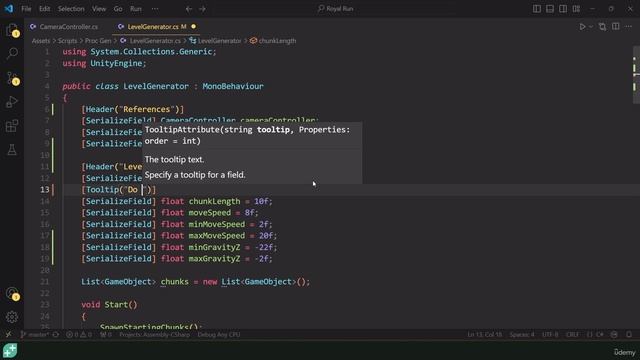The height and width of the screenshot is (360, 640).
Task: Click the ports indicator in status bar
Action: 106,335
